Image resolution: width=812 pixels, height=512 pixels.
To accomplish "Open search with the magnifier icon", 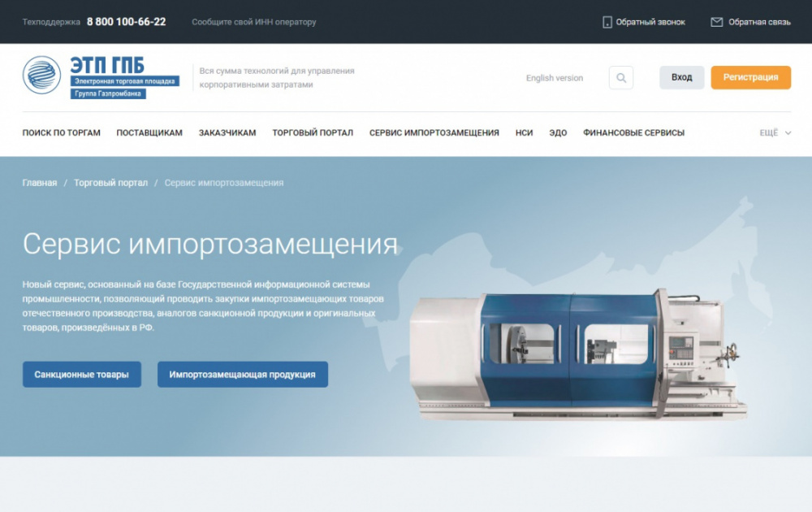I will pyautogui.click(x=621, y=78).
